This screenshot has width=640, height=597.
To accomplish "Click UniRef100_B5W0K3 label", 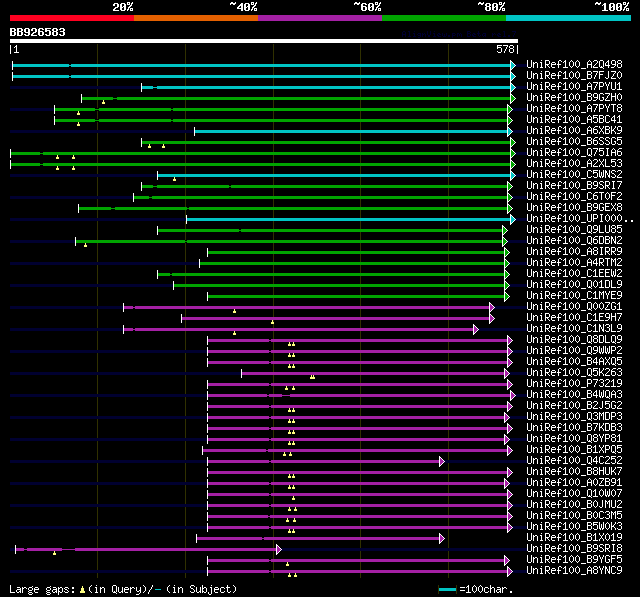I will pos(574,527).
